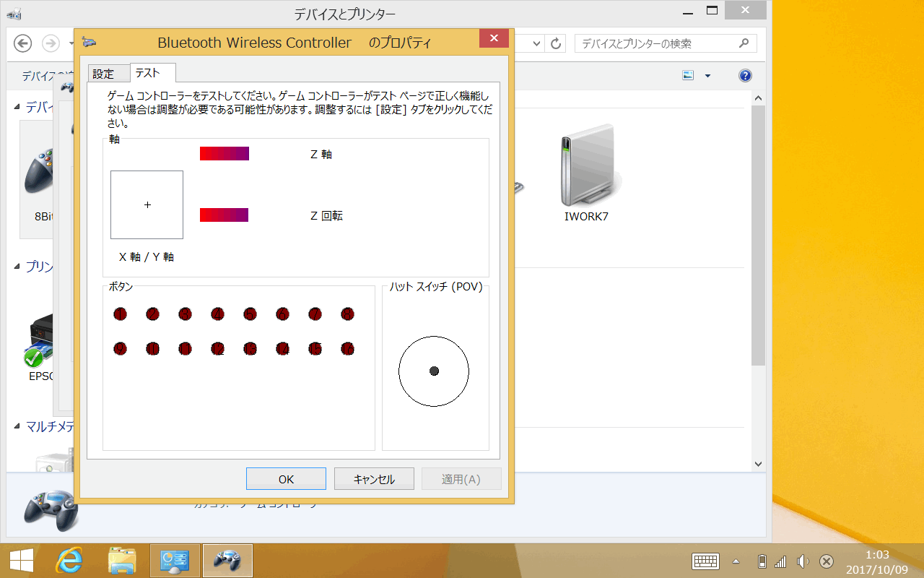Click button indicator number 8
The height and width of the screenshot is (578, 924).
347,314
